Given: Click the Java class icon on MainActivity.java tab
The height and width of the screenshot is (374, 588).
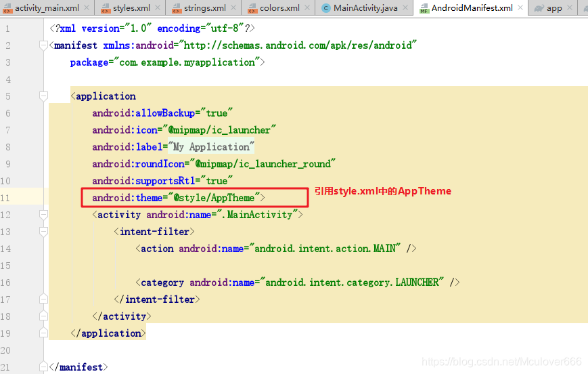Looking at the screenshot, I should coord(326,8).
